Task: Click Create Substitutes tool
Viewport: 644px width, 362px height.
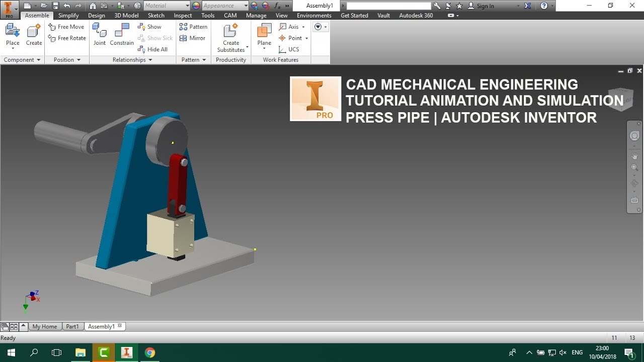Action: click(231, 38)
